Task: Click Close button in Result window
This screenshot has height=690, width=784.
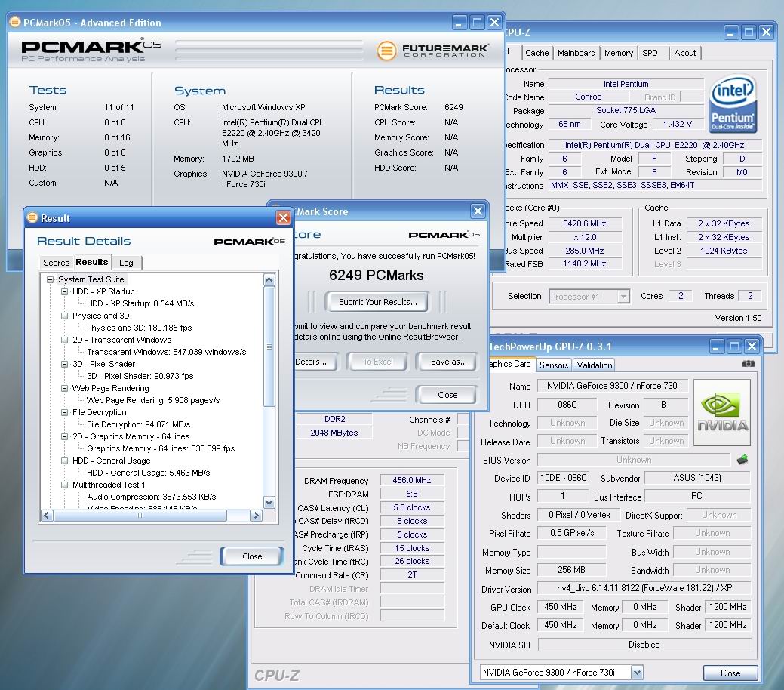Action: [x=252, y=556]
